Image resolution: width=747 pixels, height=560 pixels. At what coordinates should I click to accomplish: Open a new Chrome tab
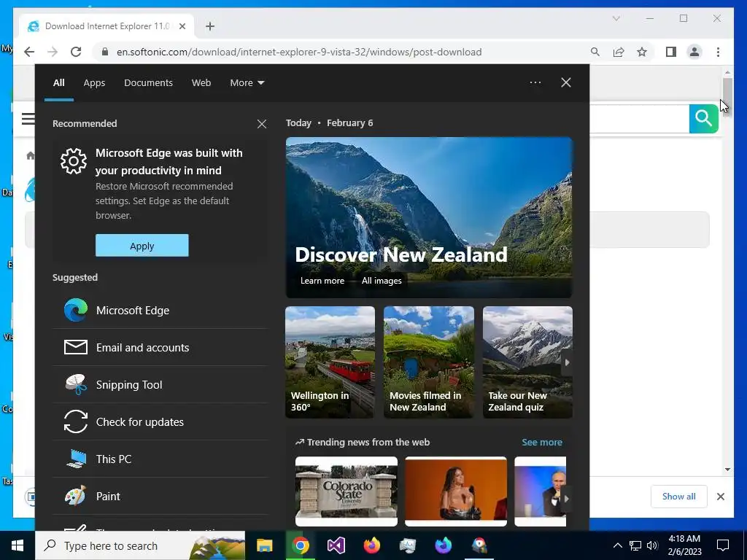(210, 26)
